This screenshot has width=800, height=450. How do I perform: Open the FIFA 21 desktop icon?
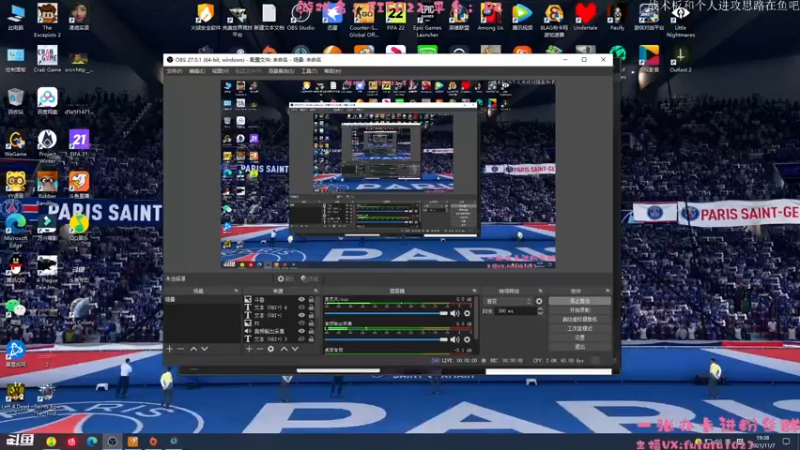point(79,143)
